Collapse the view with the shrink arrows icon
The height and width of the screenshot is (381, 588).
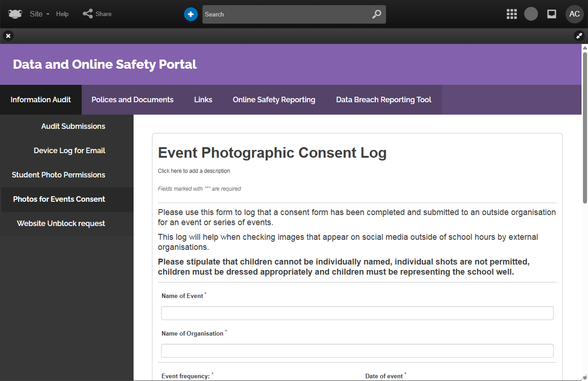(579, 36)
